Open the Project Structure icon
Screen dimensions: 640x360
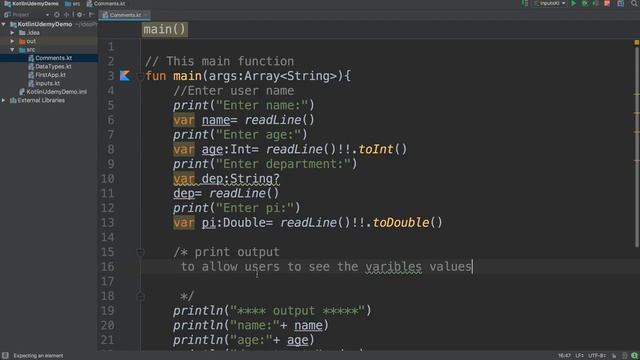621,3
